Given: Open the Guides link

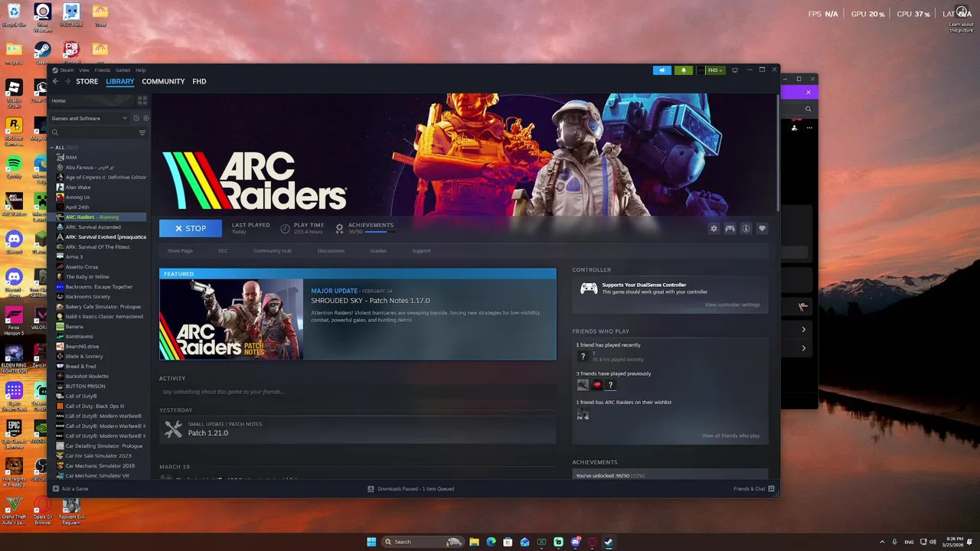Looking at the screenshot, I should pyautogui.click(x=378, y=251).
